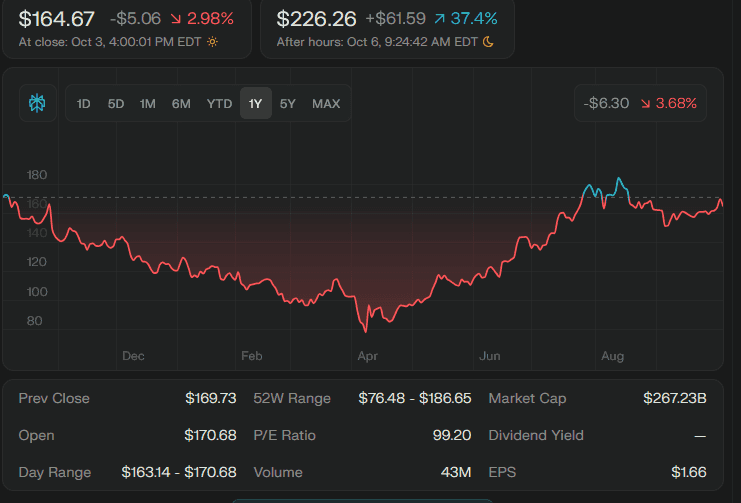The width and height of the screenshot is (741, 503).
Task: Click the blue up arrow beside 37.4%
Action: pos(440,19)
